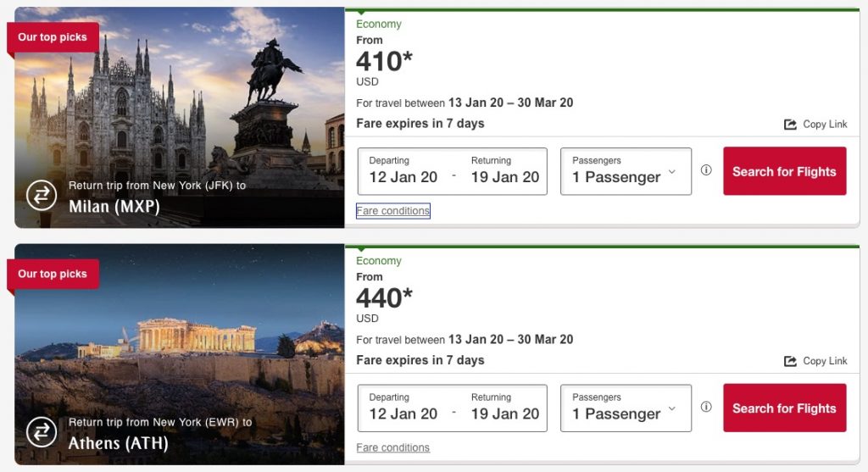Expand passenger chevron on the Athens fare
The height and width of the screenshot is (472, 868).
[672, 408]
